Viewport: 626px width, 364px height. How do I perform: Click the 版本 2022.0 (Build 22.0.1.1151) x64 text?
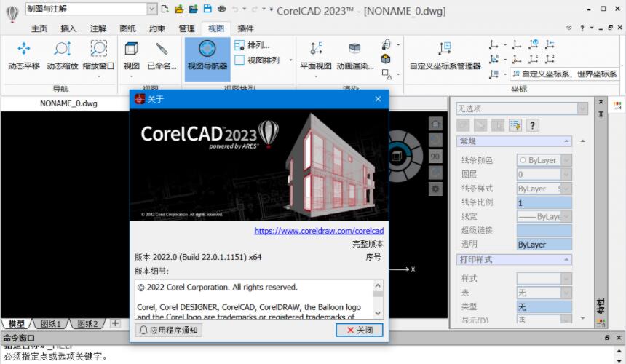[198, 257]
